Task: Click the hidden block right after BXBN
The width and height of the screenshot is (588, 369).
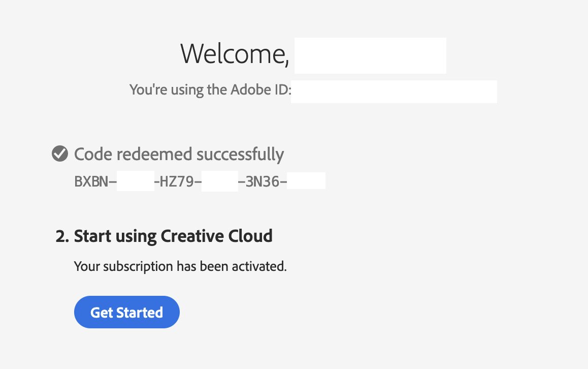Action: [x=135, y=181]
